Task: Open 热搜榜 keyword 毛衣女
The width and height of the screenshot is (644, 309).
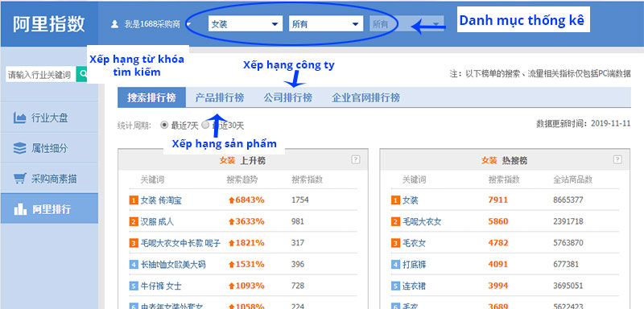Action: 414,243
